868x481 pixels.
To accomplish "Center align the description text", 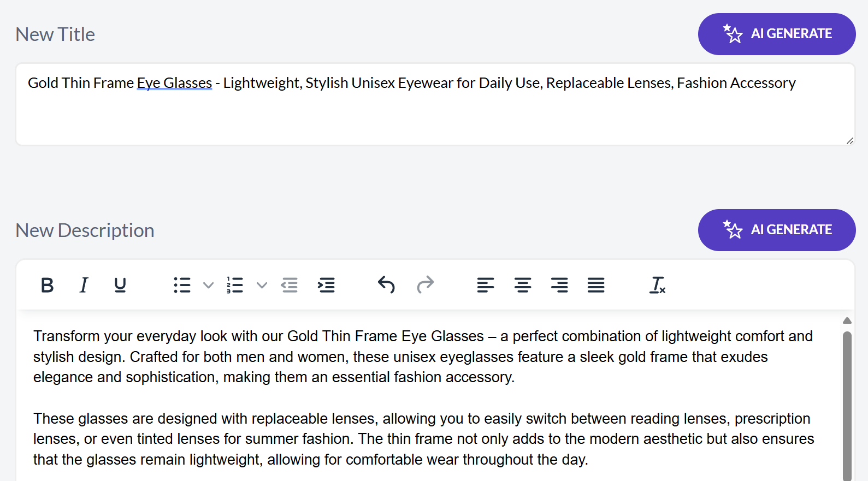I will click(x=523, y=285).
